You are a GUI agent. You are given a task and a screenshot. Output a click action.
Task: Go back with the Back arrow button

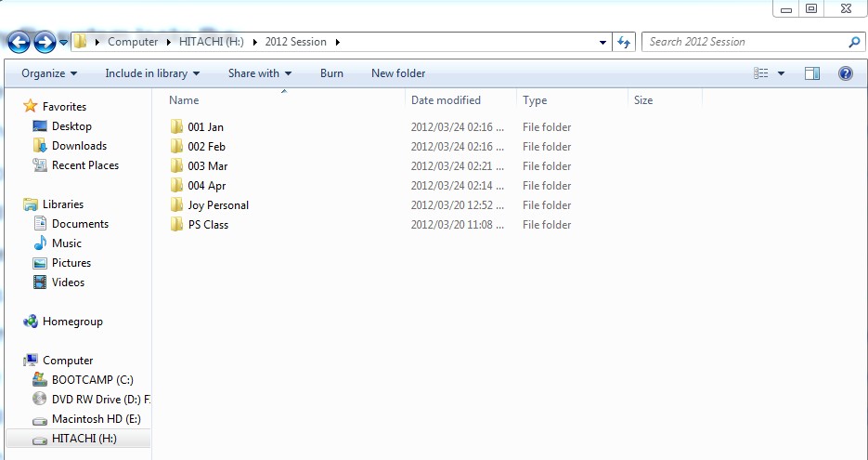(x=19, y=42)
